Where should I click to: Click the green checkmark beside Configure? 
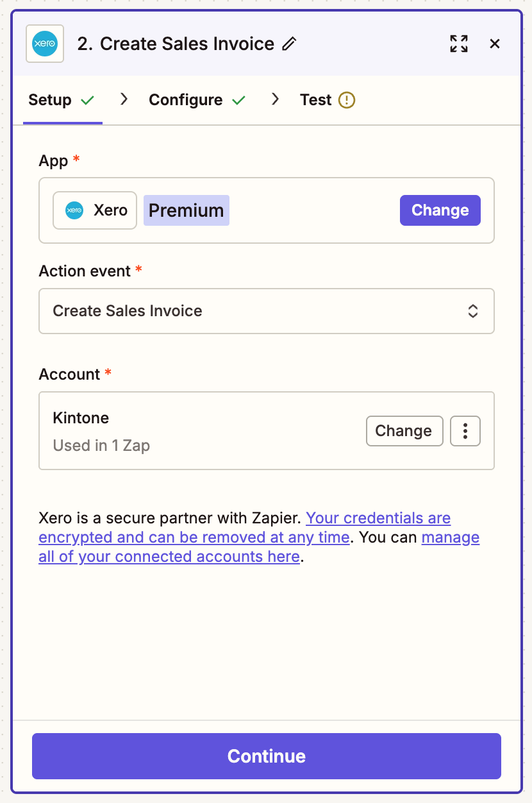click(239, 99)
